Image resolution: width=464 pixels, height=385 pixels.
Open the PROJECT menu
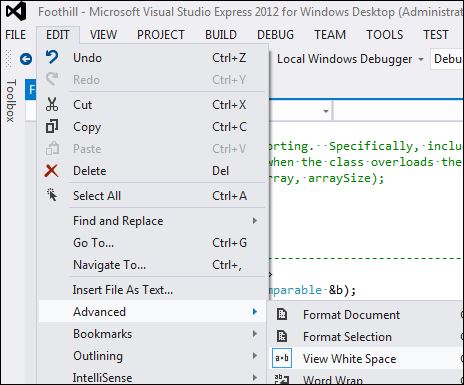161,35
